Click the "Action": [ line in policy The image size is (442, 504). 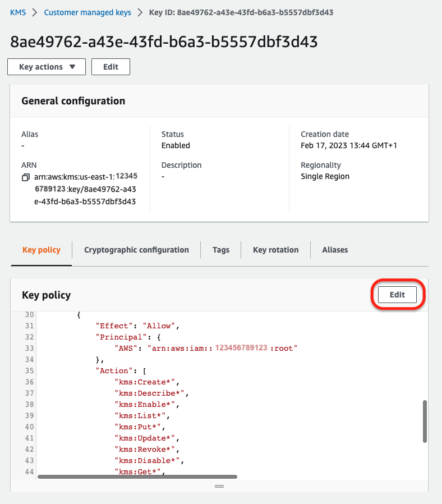click(121, 371)
